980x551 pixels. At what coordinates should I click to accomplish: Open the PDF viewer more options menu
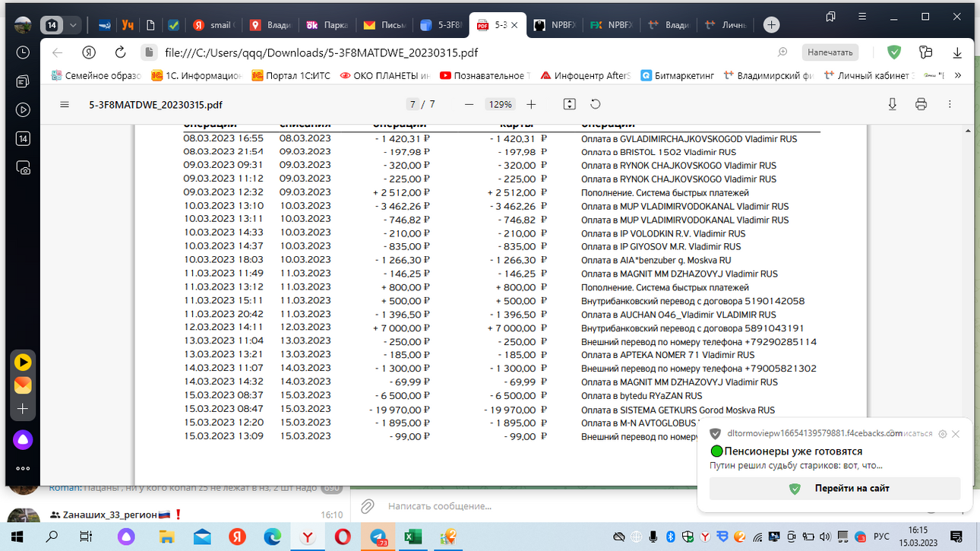(x=950, y=104)
